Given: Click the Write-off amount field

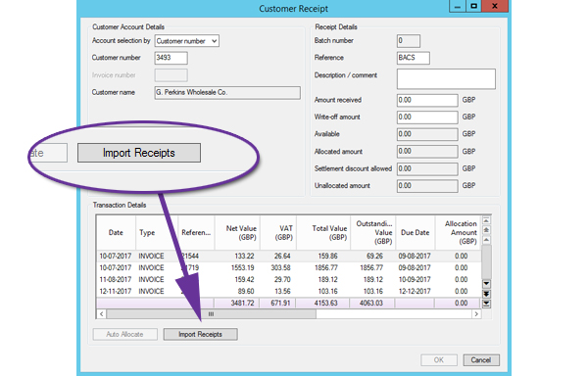Looking at the screenshot, I should (x=427, y=117).
